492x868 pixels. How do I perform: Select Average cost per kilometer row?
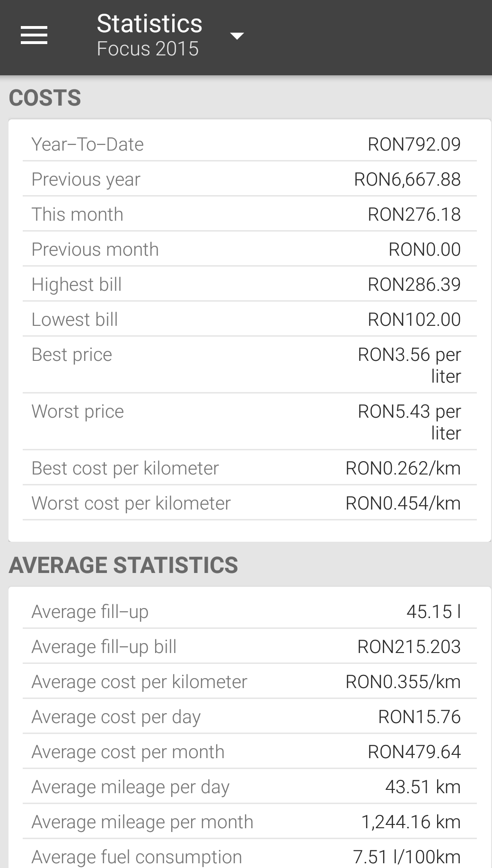(x=249, y=681)
